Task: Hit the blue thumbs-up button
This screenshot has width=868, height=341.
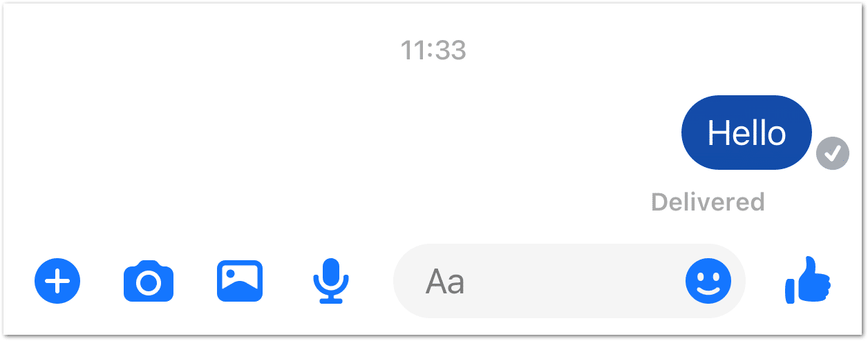Action: pyautogui.click(x=808, y=280)
